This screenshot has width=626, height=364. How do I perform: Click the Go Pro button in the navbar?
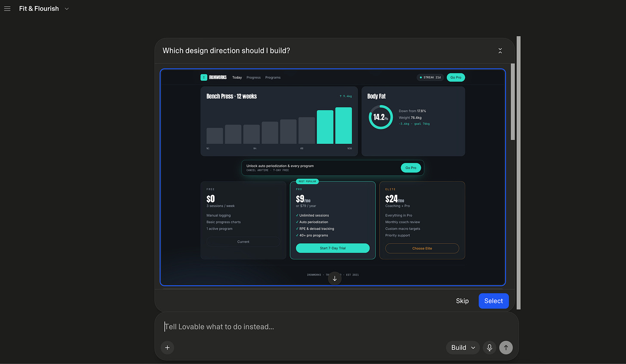(456, 77)
